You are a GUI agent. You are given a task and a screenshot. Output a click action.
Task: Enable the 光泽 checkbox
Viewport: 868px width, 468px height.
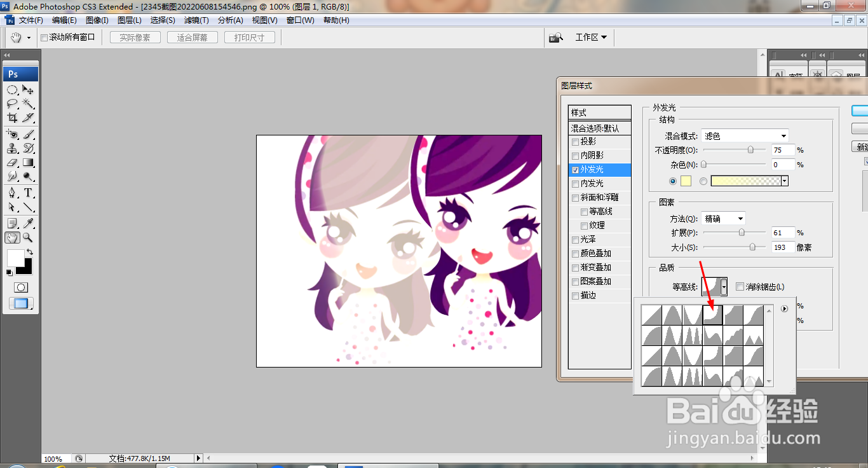pyautogui.click(x=575, y=240)
